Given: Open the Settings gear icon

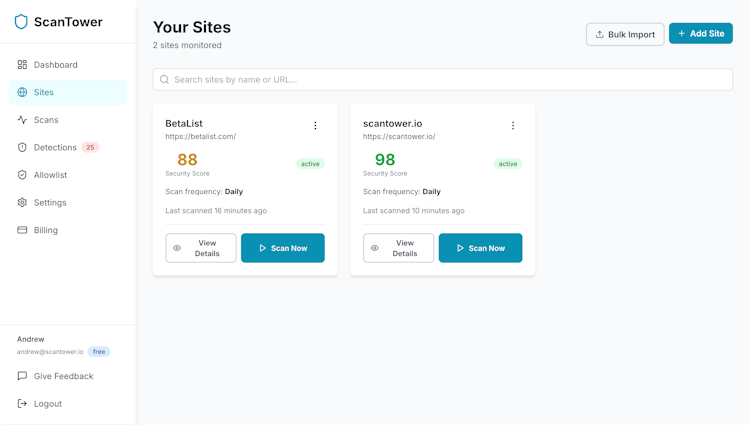Looking at the screenshot, I should point(22,202).
